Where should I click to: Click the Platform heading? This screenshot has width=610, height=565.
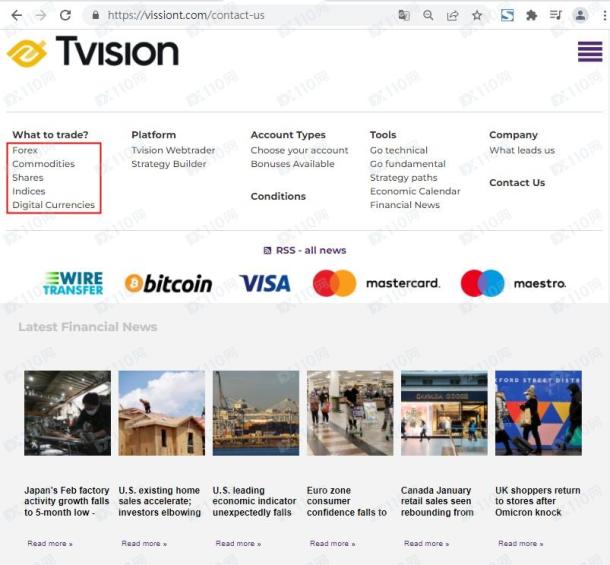click(x=154, y=135)
